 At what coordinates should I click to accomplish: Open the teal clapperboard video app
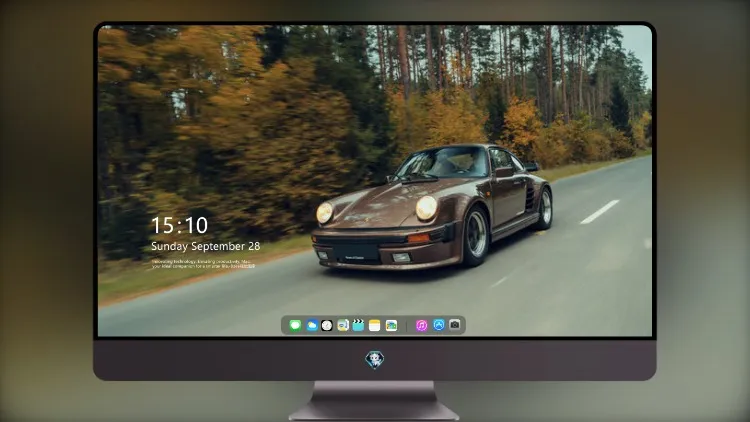358,325
